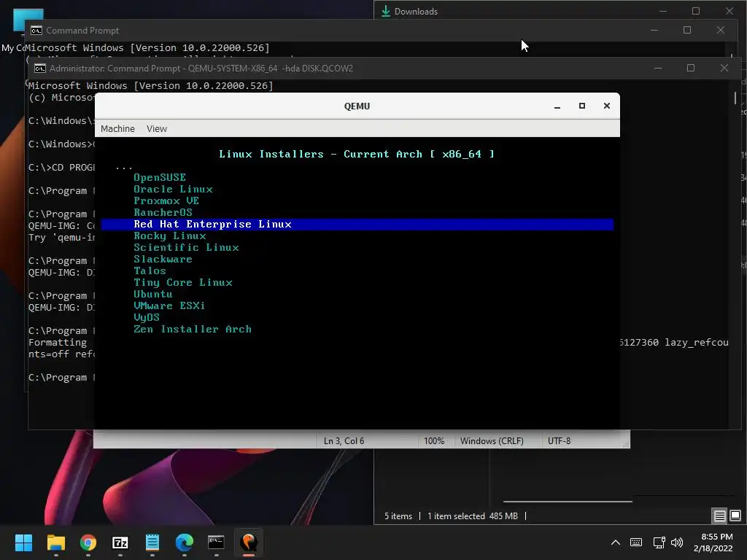Switch to Command Prompt taskbar icon
Viewport: 747px width, 560px height.
tap(216, 542)
